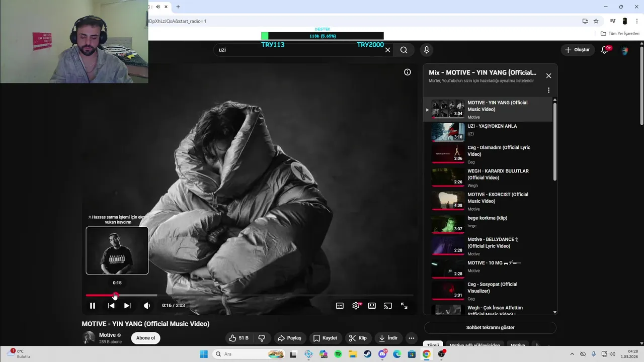Click Windows taskbar search box
The image size is (644, 362).
pos(249,354)
